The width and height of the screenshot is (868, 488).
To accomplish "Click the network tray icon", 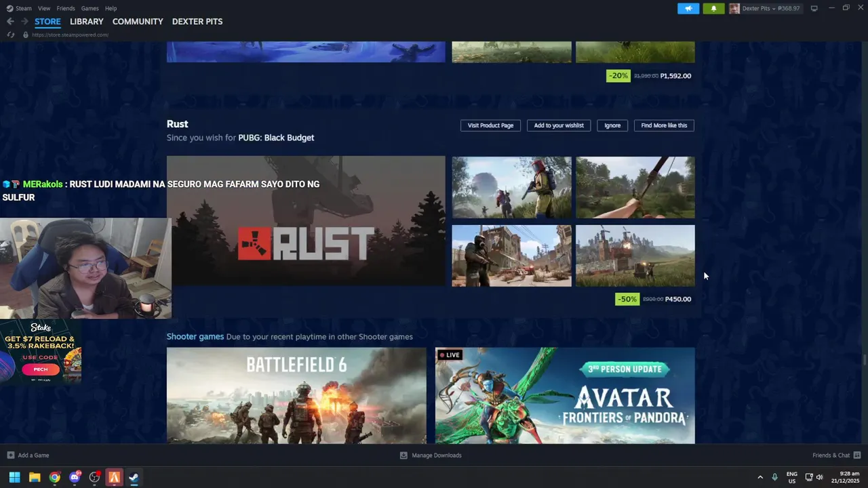I will click(x=809, y=477).
